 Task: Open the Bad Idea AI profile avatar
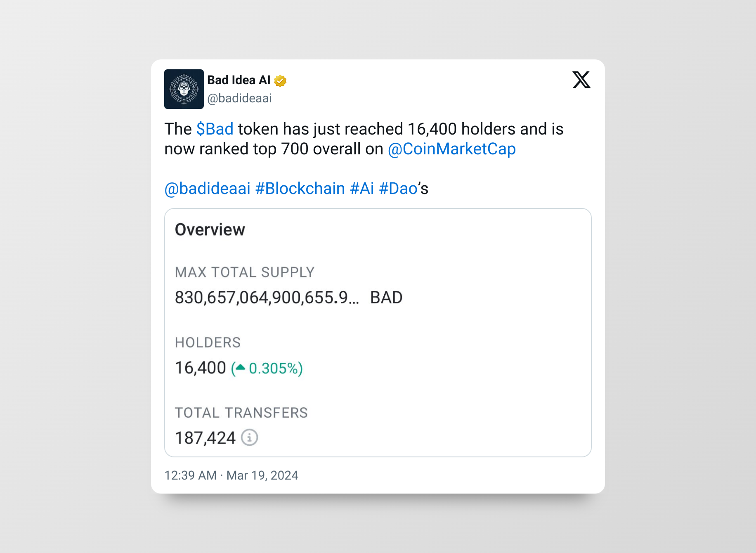coord(184,89)
